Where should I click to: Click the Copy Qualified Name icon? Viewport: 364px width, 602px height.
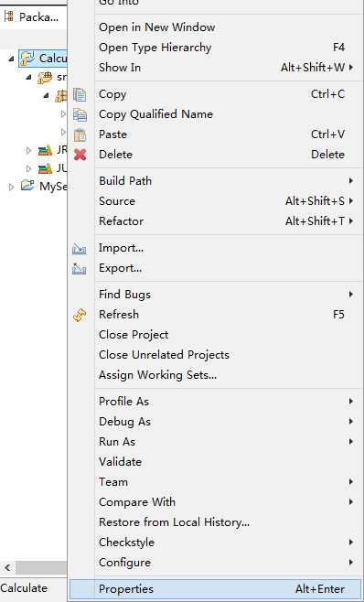[x=80, y=114]
